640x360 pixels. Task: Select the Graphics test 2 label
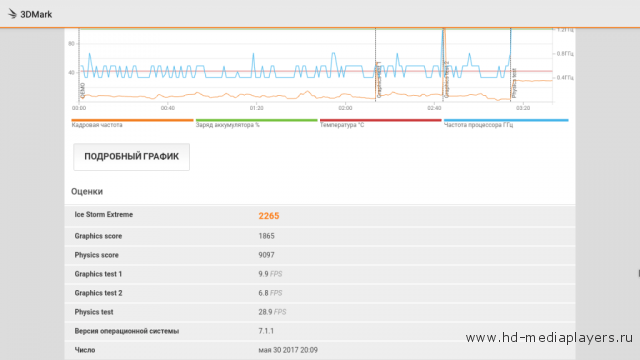pyautogui.click(x=98, y=293)
